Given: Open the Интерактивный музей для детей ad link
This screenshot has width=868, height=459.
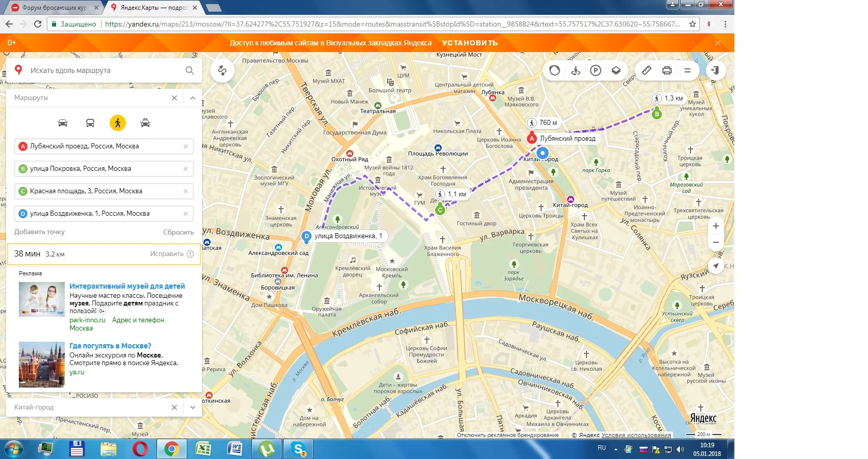Looking at the screenshot, I should point(127,286).
